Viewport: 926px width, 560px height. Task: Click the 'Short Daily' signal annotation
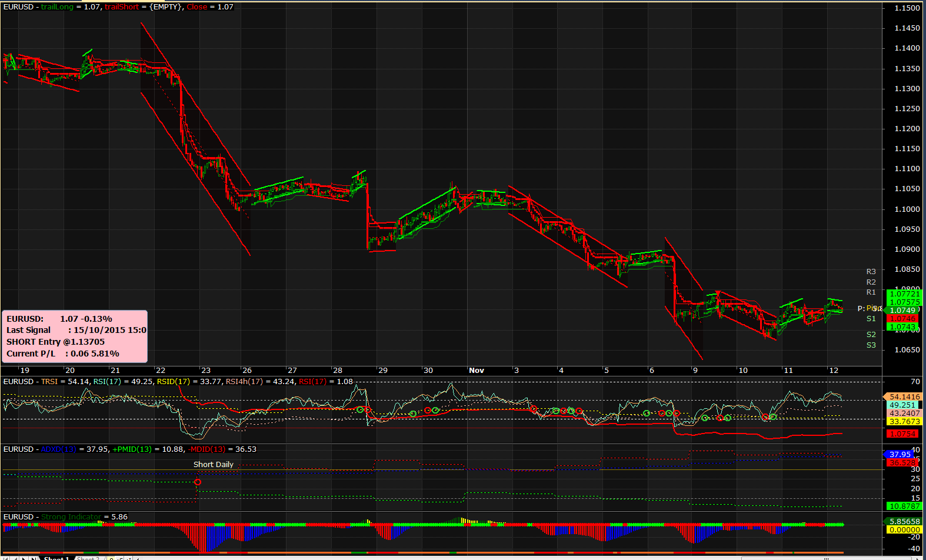click(x=214, y=464)
